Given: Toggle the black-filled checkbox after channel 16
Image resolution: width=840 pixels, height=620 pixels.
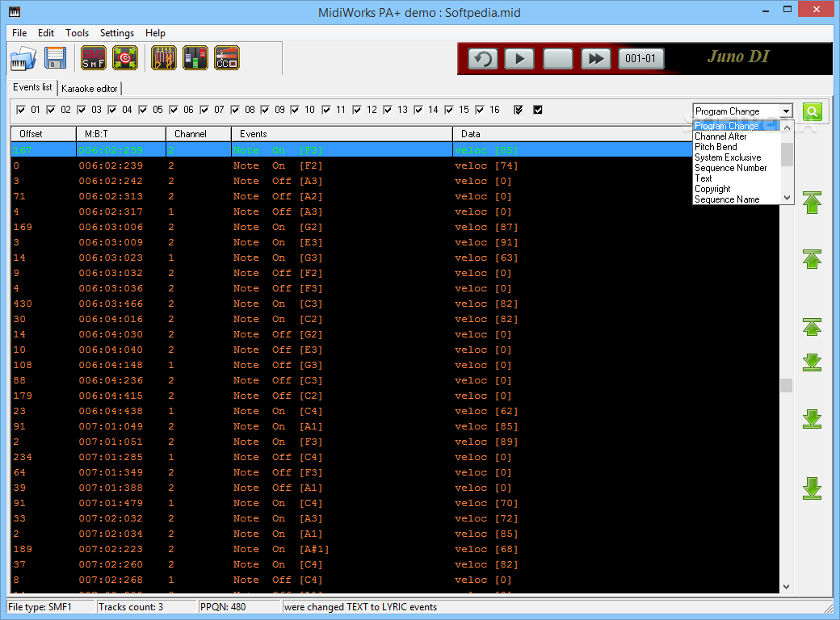Looking at the screenshot, I should (538, 110).
